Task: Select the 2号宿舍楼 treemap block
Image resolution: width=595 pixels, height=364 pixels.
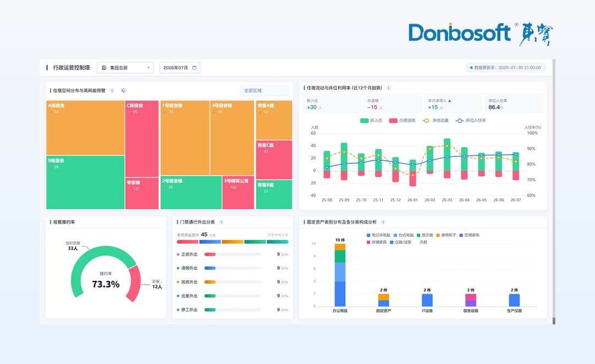Action: click(191, 192)
